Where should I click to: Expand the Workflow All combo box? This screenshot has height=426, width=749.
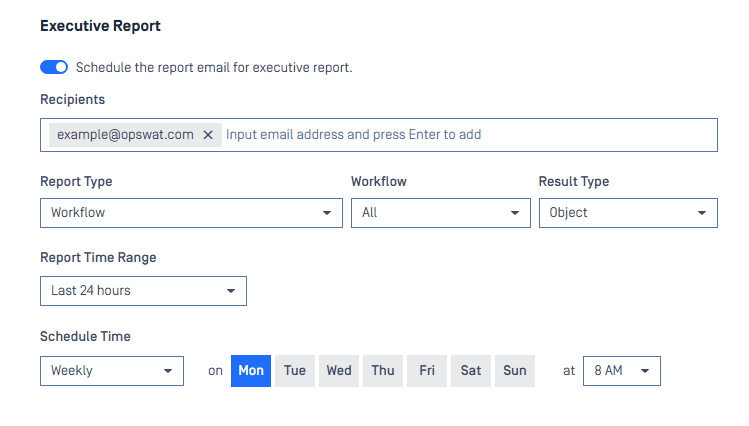pyautogui.click(x=441, y=213)
